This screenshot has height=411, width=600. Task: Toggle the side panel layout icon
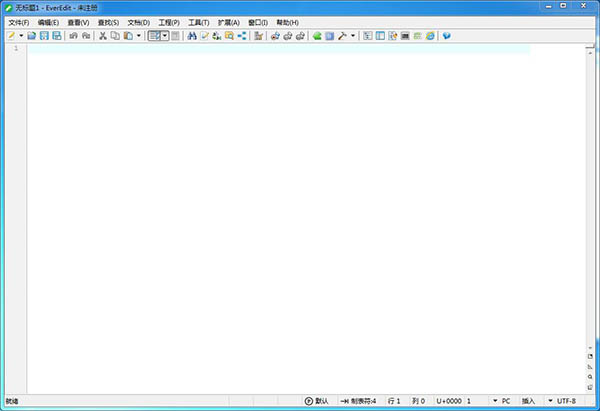point(380,36)
